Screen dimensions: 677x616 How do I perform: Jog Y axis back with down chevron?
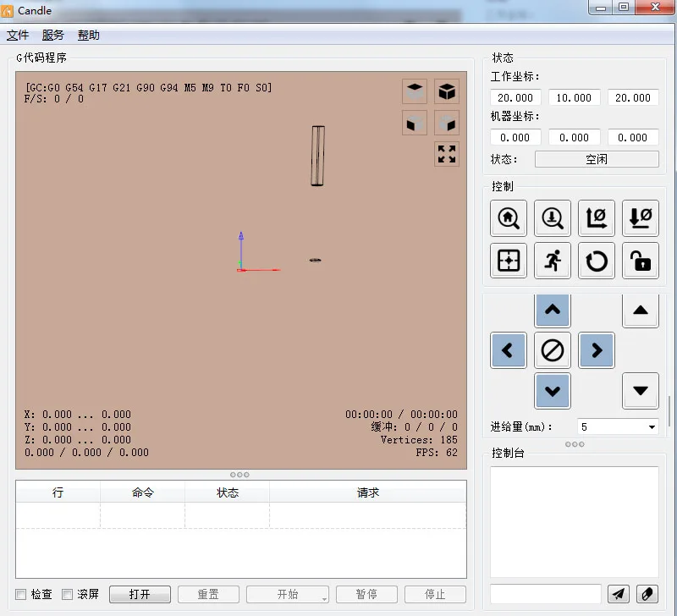553,391
